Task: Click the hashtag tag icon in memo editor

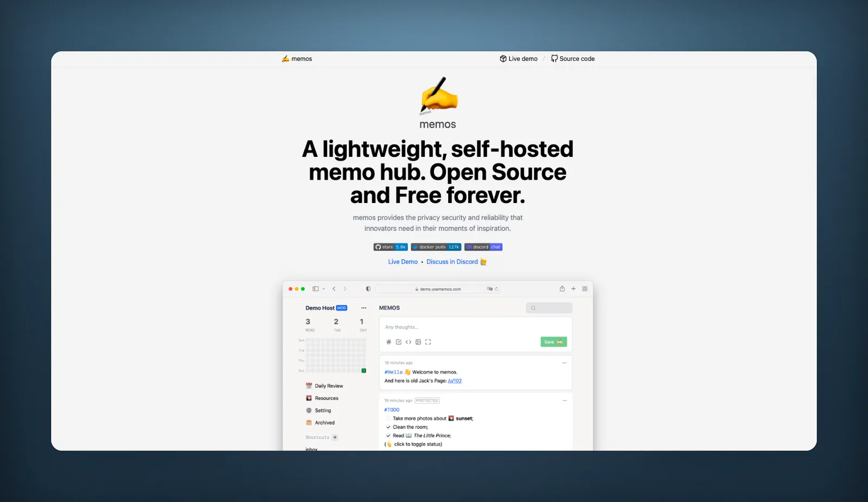Action: click(388, 342)
